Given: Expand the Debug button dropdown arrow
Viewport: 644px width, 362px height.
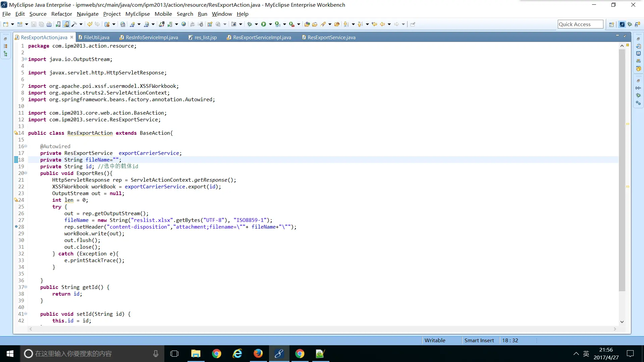Looking at the screenshot, I should (256, 24).
